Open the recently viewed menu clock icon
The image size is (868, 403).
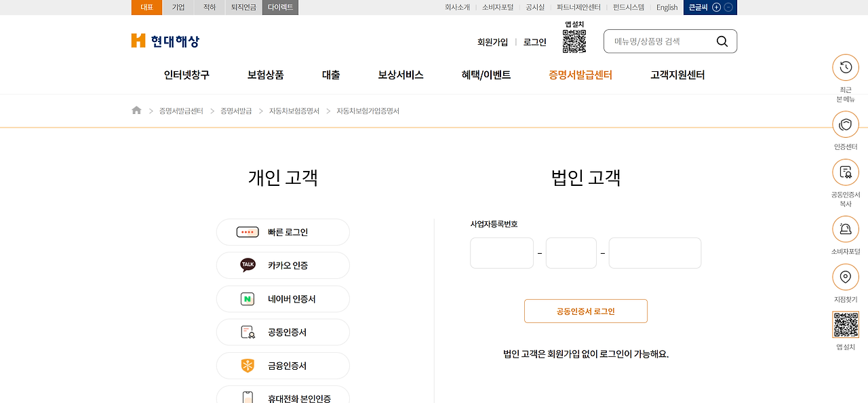(x=846, y=67)
